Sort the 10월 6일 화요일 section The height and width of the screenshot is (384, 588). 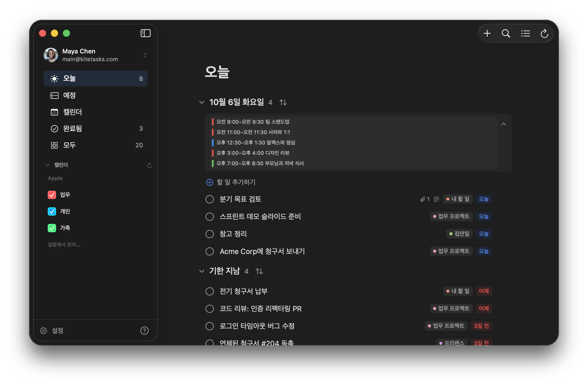[283, 102]
